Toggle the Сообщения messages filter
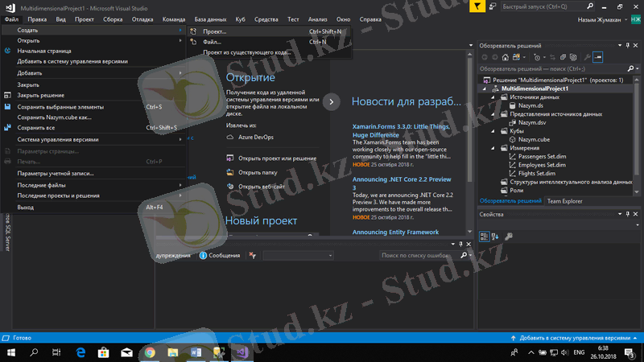Image resolution: width=644 pixels, height=362 pixels. click(x=220, y=255)
